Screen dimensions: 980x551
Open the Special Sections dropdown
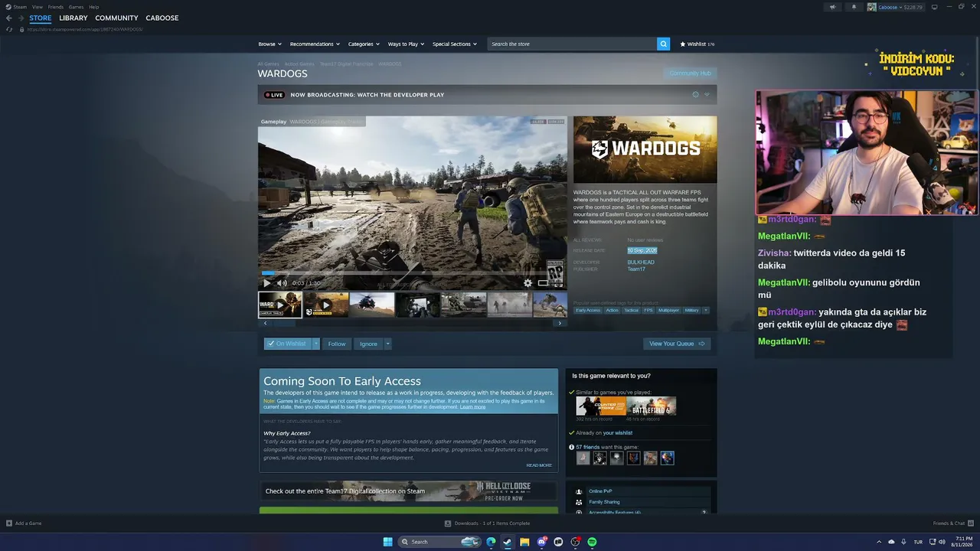coord(454,44)
